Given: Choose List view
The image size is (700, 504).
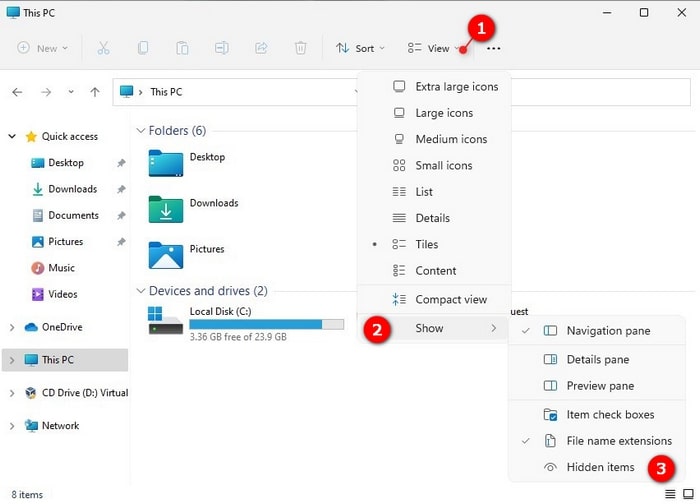Looking at the screenshot, I should coord(434,192).
